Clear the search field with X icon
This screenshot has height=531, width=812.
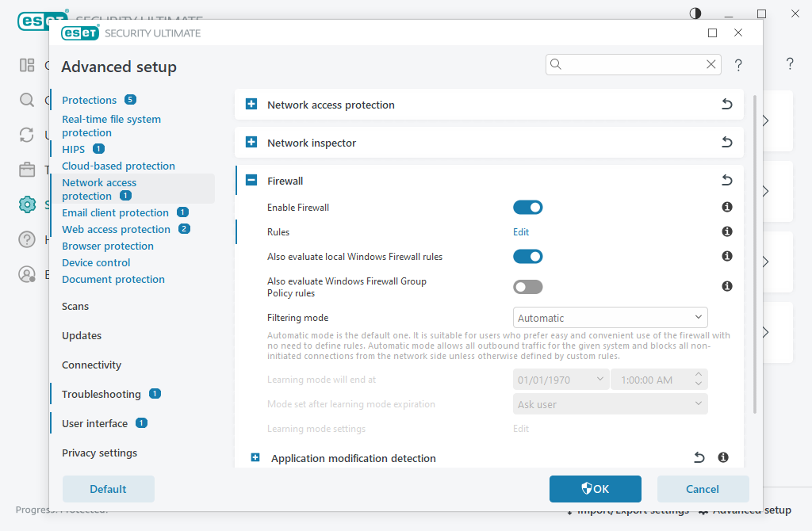[x=711, y=64]
